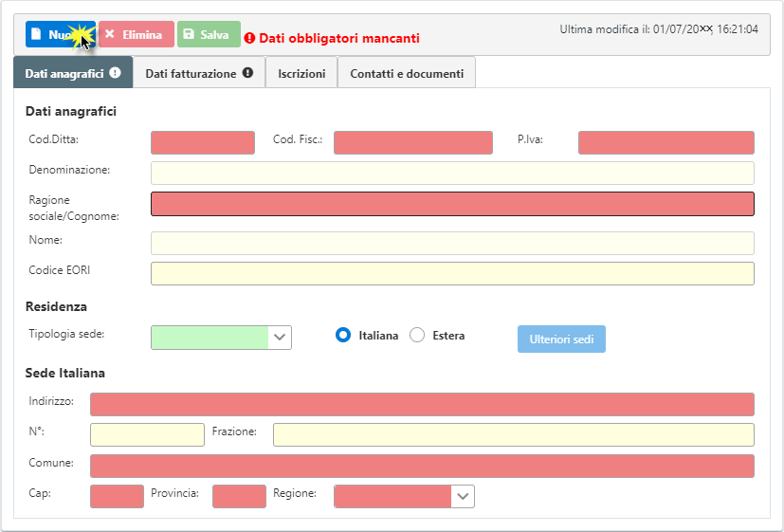Click the Ragione sociale/Cognome field
Screen dimensions: 784x532
click(x=452, y=204)
